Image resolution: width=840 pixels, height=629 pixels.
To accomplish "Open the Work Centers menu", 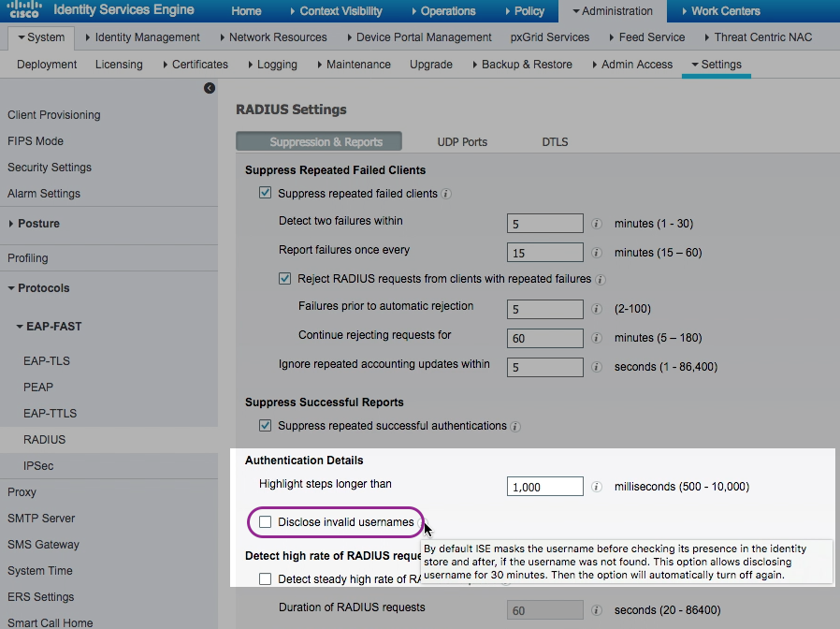I will (721, 10).
